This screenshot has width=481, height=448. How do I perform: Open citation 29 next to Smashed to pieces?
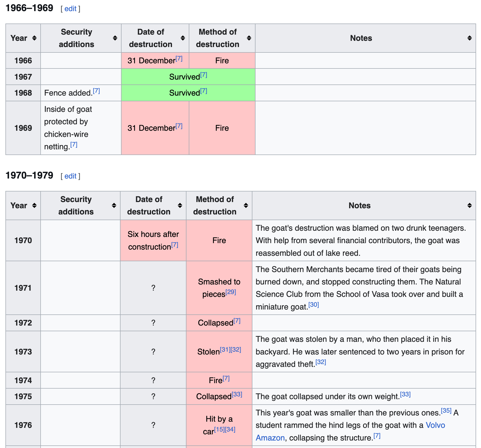coord(231,292)
